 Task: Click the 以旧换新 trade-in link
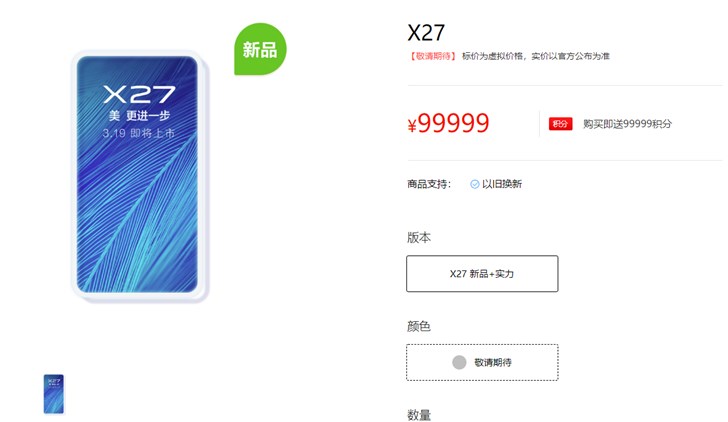(502, 184)
